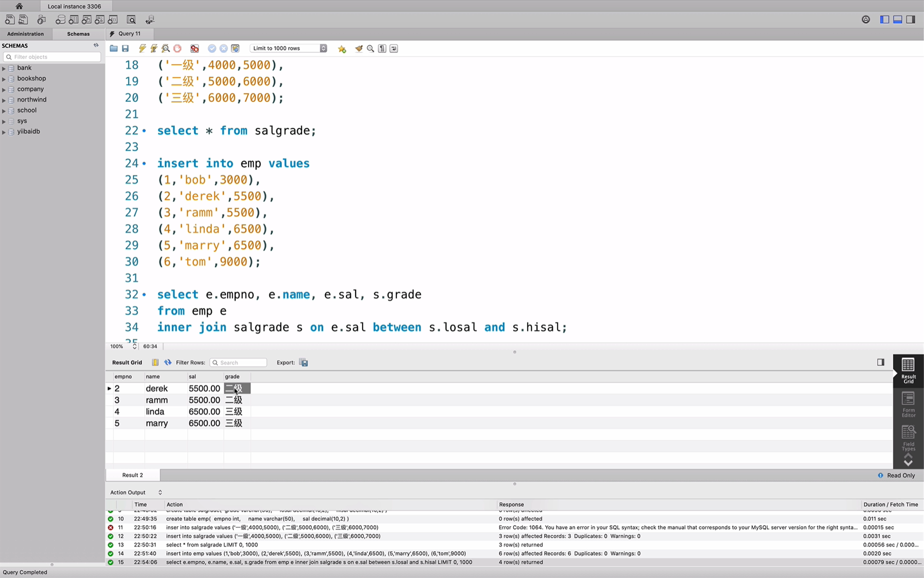Screen dimensions: 924x578
Task: Execute the query with the lightning bolt
Action: click(x=142, y=49)
